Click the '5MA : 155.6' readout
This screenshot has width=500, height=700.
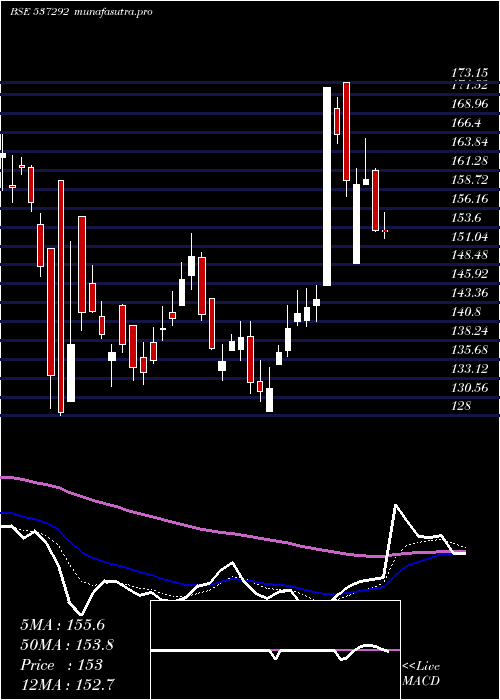(x=62, y=625)
